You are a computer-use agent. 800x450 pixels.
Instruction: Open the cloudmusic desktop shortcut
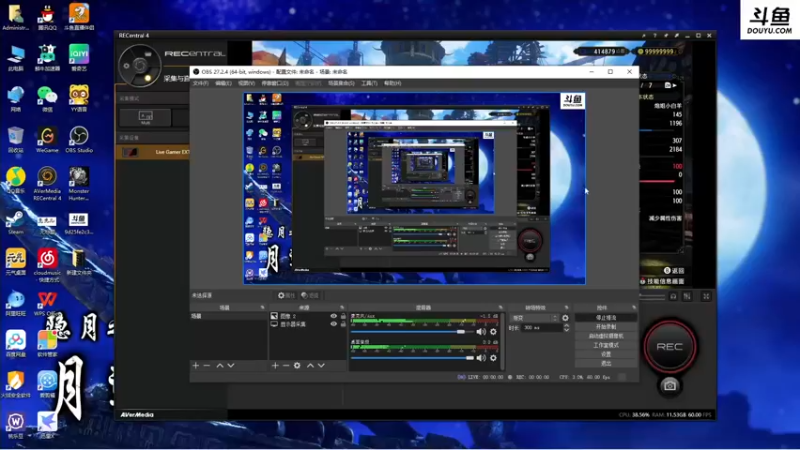[x=47, y=265]
